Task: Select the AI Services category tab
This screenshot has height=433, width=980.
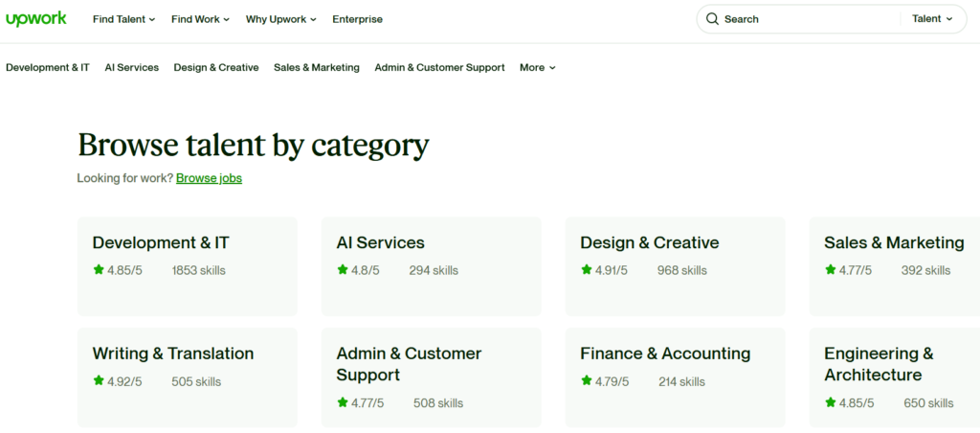Action: click(132, 68)
